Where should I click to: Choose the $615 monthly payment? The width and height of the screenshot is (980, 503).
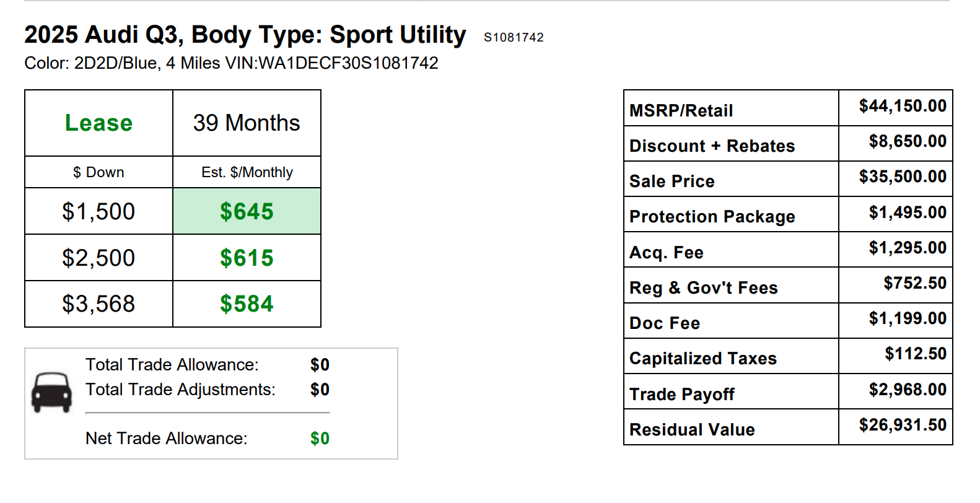click(247, 258)
